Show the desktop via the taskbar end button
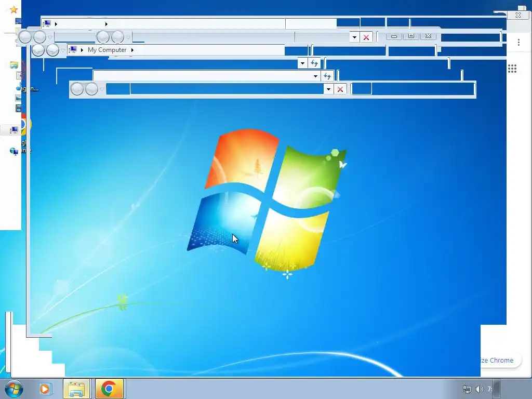 click(496, 389)
